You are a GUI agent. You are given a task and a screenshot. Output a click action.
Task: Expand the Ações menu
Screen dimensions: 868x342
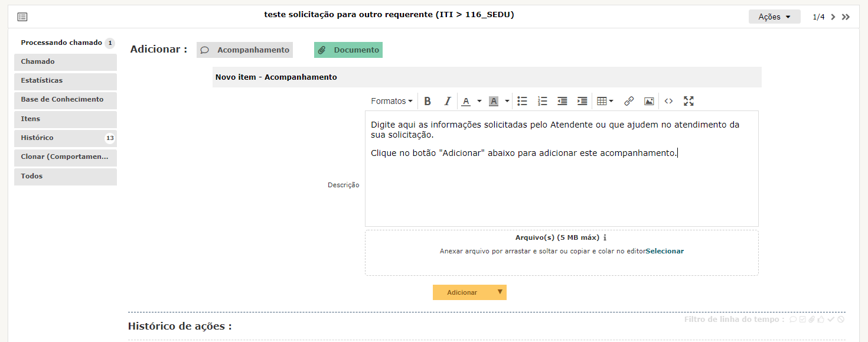tap(774, 17)
